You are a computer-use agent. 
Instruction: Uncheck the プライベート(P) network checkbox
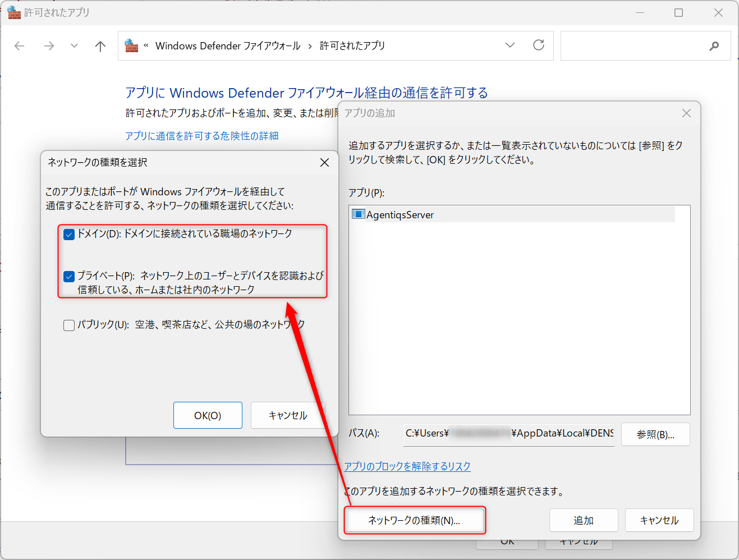[68, 276]
